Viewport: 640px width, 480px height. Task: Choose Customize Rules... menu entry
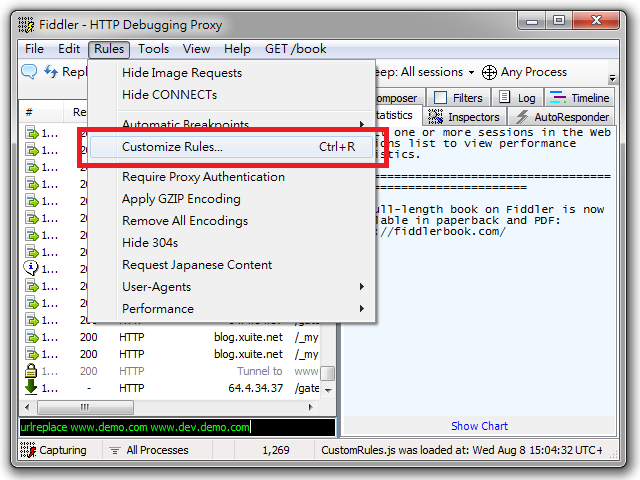click(x=231, y=147)
